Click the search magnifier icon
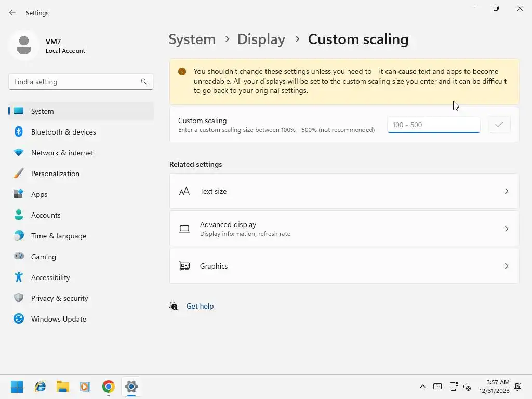The image size is (532, 399). click(x=144, y=82)
